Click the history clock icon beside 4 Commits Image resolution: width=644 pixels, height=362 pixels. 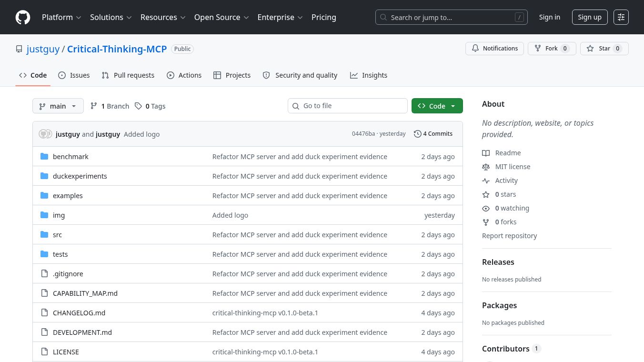point(418,134)
